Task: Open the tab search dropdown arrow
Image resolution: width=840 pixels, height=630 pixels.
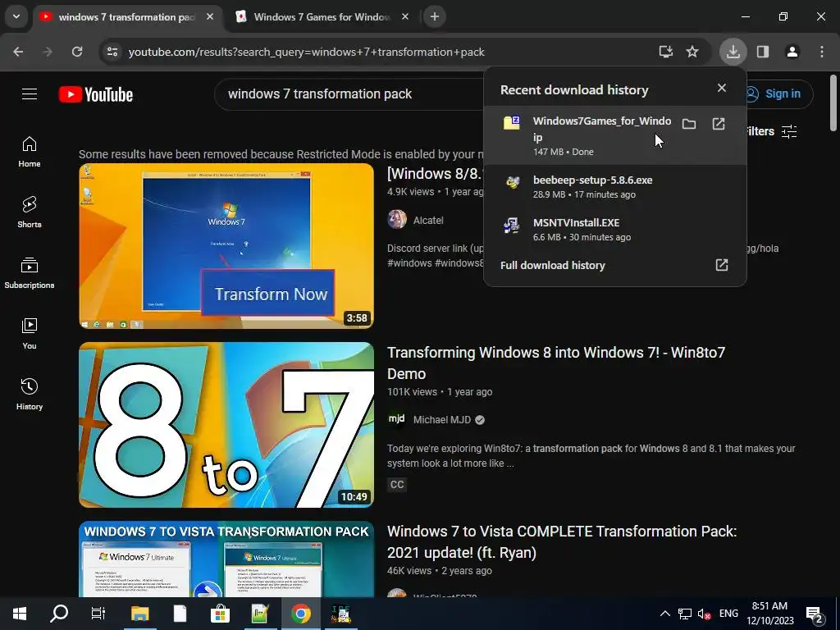Action: (x=16, y=16)
